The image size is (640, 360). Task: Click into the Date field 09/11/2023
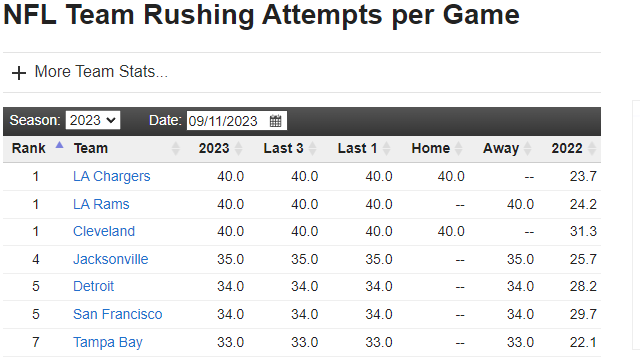tap(227, 121)
